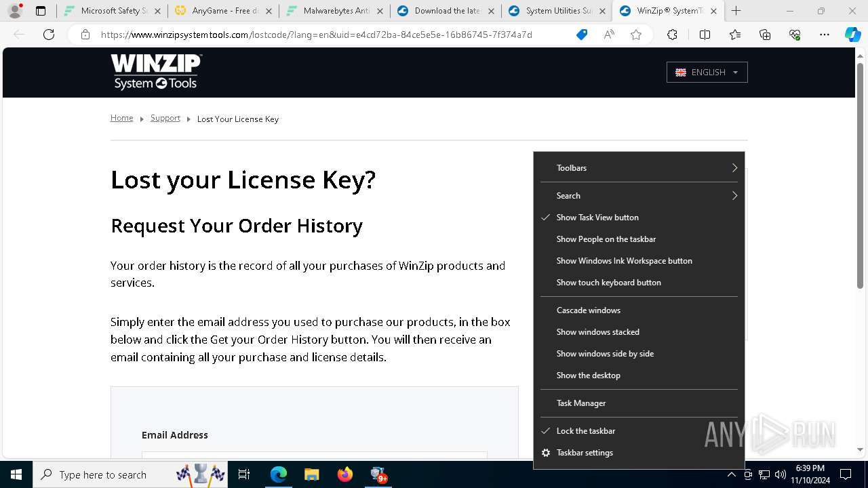Click the browser Refresh icon

(x=49, y=35)
